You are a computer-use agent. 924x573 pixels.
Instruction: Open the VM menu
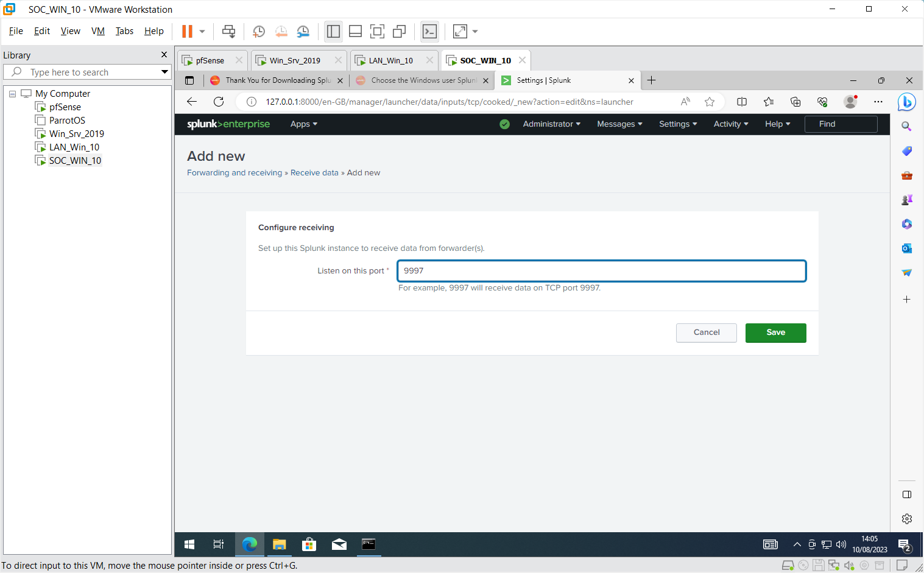pos(98,31)
